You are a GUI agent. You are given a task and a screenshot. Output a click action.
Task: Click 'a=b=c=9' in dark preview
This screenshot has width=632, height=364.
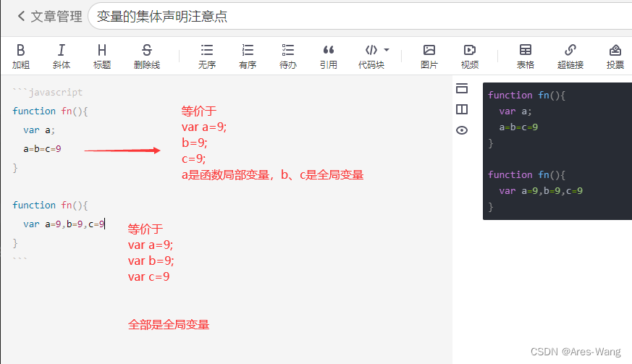[x=518, y=127]
